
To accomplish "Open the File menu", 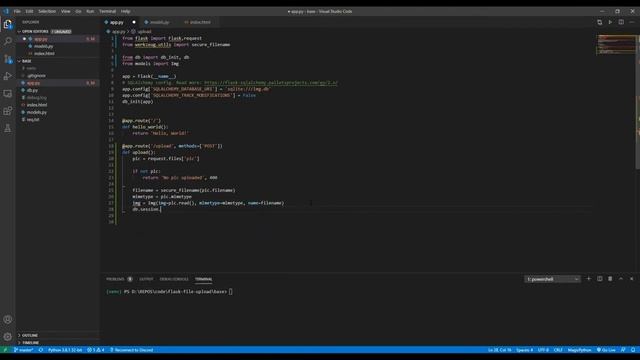I will point(17,11).
